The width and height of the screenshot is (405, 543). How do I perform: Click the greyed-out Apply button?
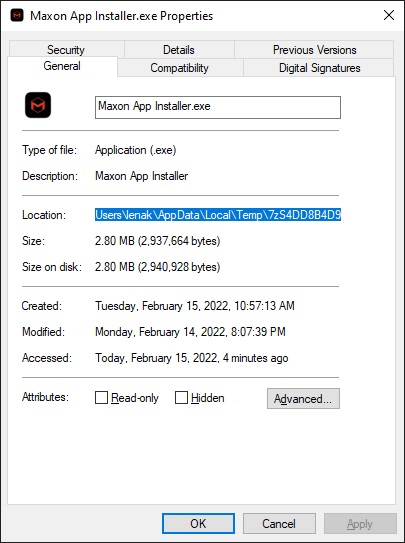360,523
